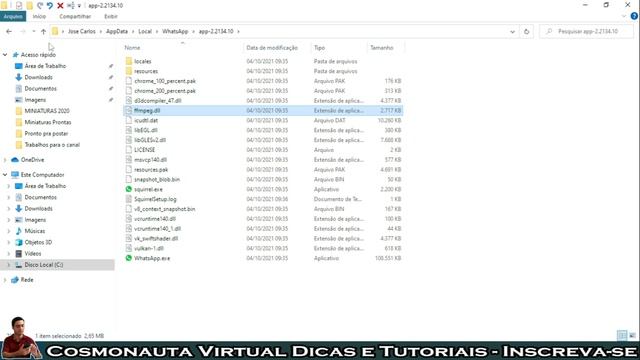This screenshot has height=360, width=640.
Task: Open Pronto pra postar folder
Action: [46, 133]
